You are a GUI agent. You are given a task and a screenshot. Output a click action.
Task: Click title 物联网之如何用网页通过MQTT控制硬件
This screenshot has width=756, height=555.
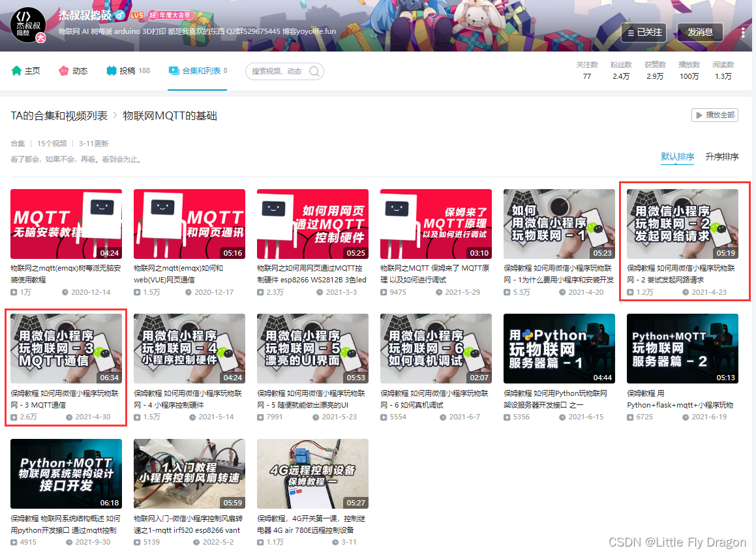(312, 274)
